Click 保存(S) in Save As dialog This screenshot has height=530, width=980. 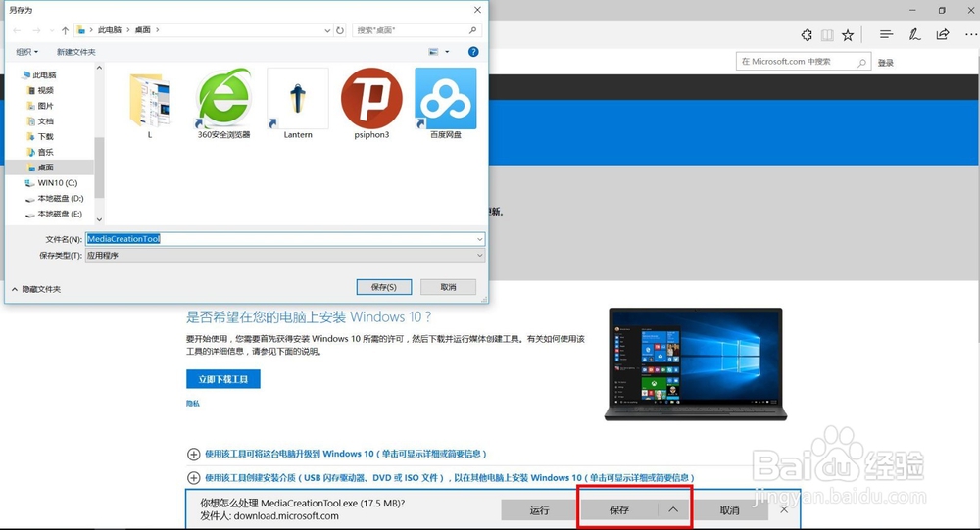[x=384, y=287]
